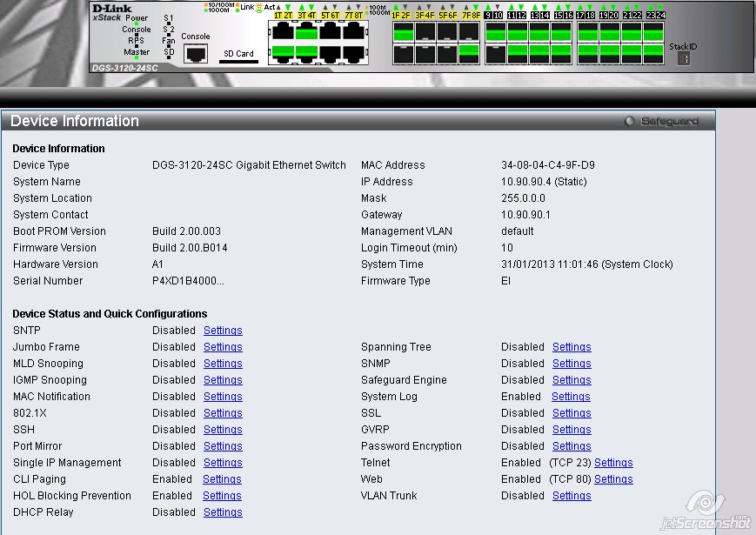Viewport: 756px width, 535px height.
Task: Select fiber port 1F on the switch
Action: (403, 32)
